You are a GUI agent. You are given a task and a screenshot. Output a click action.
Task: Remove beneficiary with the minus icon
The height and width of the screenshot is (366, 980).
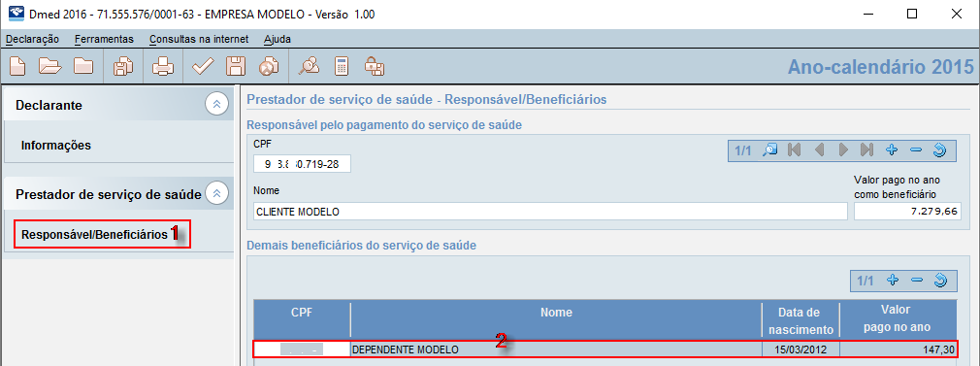916,281
